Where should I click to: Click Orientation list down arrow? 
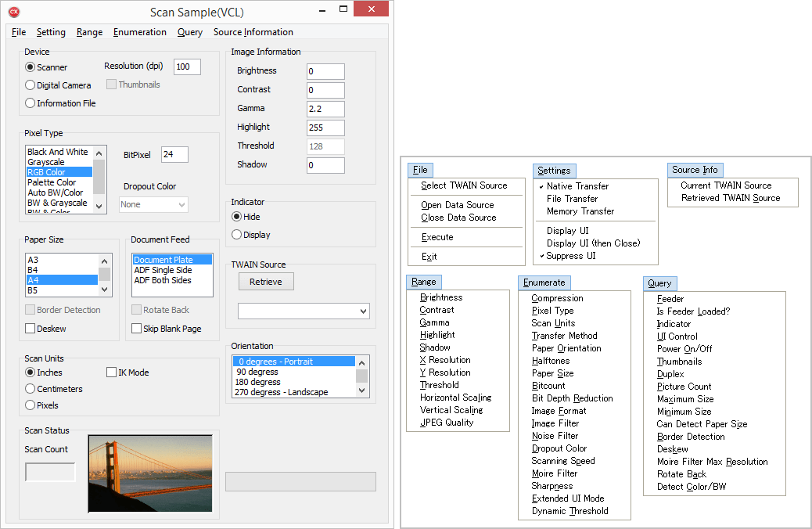pos(362,390)
